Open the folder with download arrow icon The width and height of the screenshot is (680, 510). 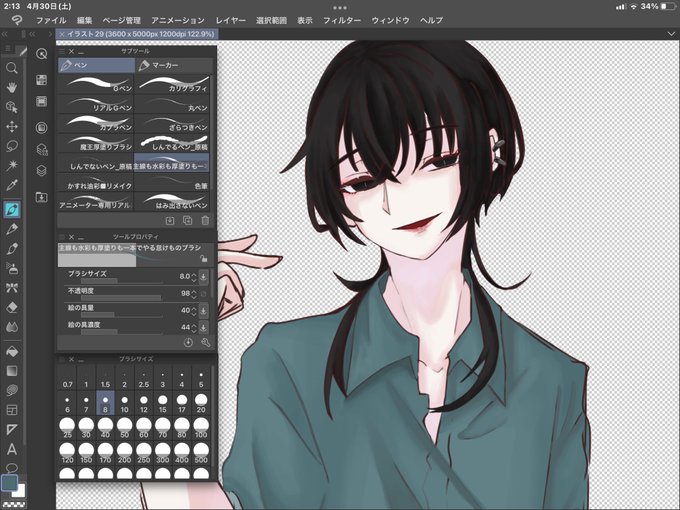coord(41,197)
